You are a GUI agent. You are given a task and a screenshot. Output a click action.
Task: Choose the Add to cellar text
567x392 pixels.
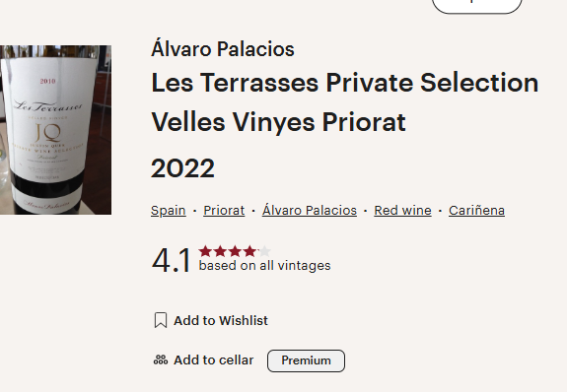point(214,360)
